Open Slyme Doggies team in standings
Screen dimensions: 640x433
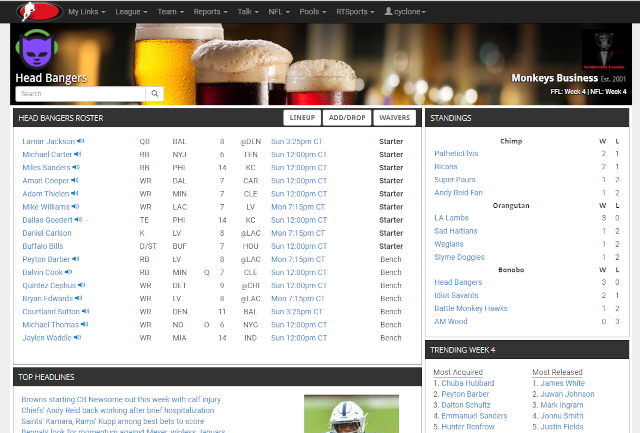[460, 257]
